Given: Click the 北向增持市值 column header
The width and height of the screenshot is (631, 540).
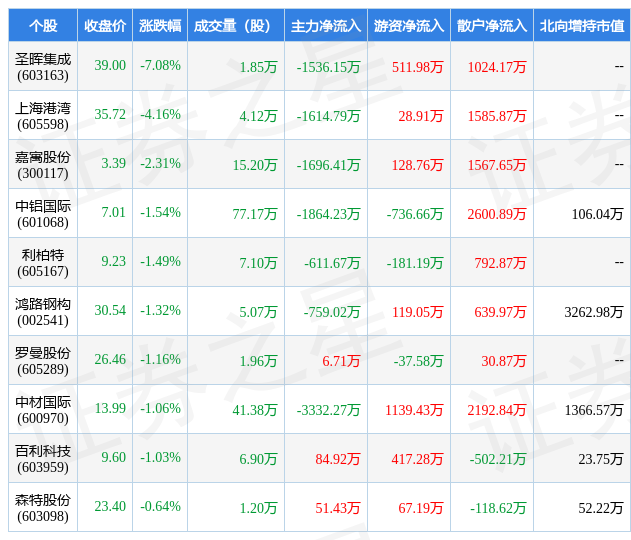Looking at the screenshot, I should coord(582,26).
